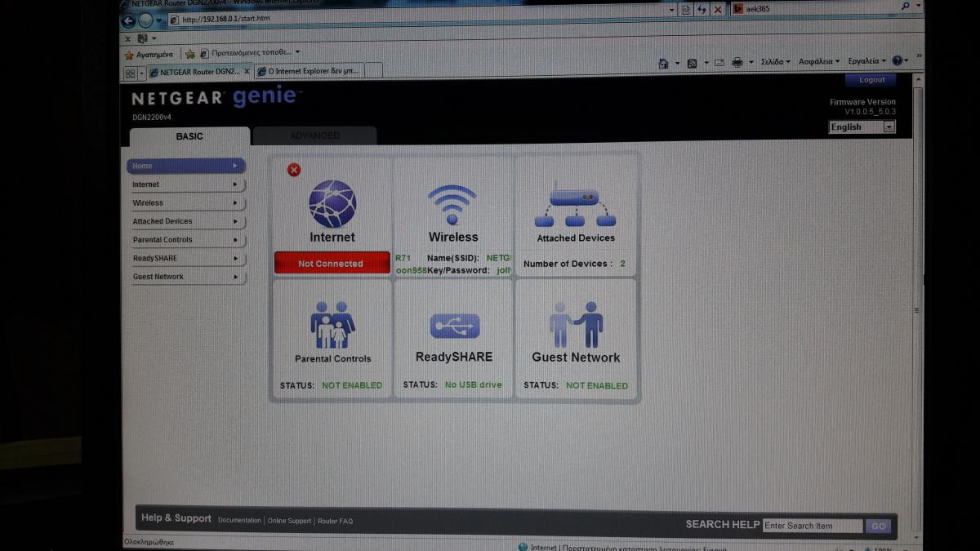Image resolution: width=980 pixels, height=551 pixels.
Task: Click the compatibility view icon in address bar
Action: 685,9
